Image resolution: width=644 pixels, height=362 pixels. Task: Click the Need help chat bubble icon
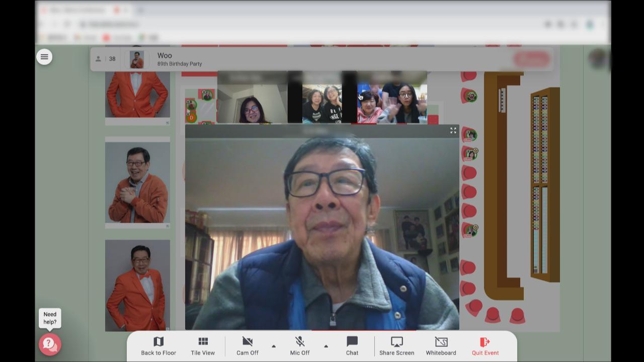pyautogui.click(x=50, y=344)
